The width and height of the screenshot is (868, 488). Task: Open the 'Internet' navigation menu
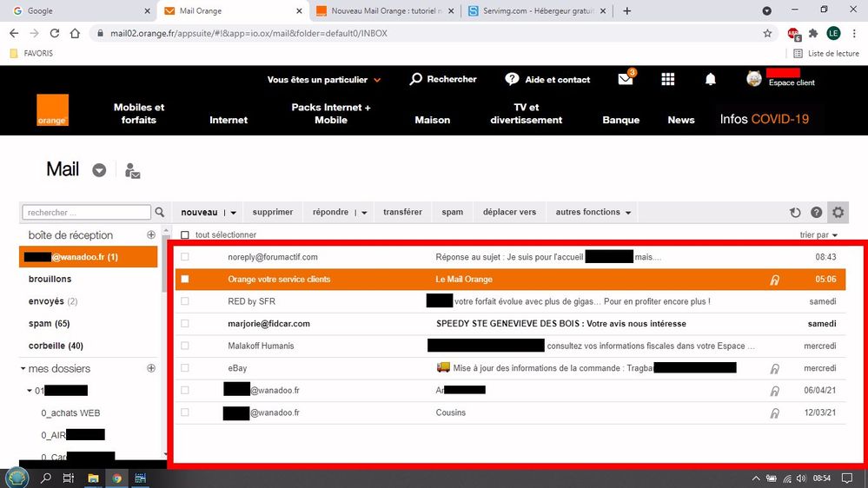click(229, 120)
